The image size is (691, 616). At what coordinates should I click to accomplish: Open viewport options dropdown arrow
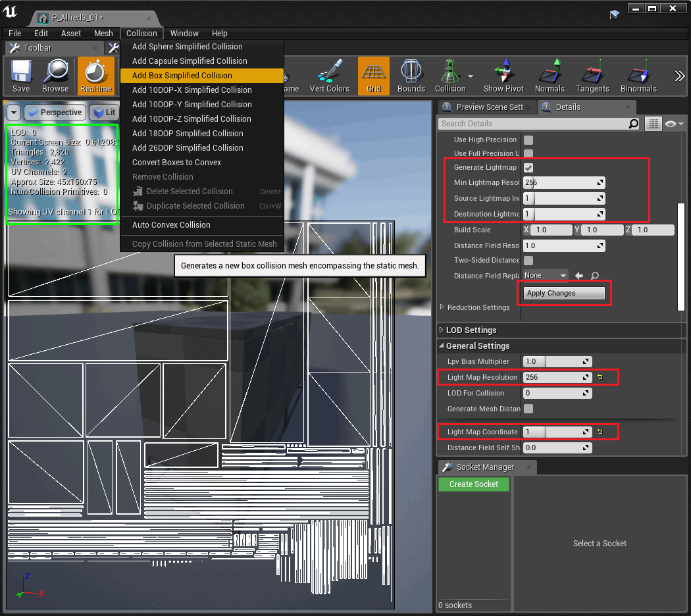[x=14, y=113]
